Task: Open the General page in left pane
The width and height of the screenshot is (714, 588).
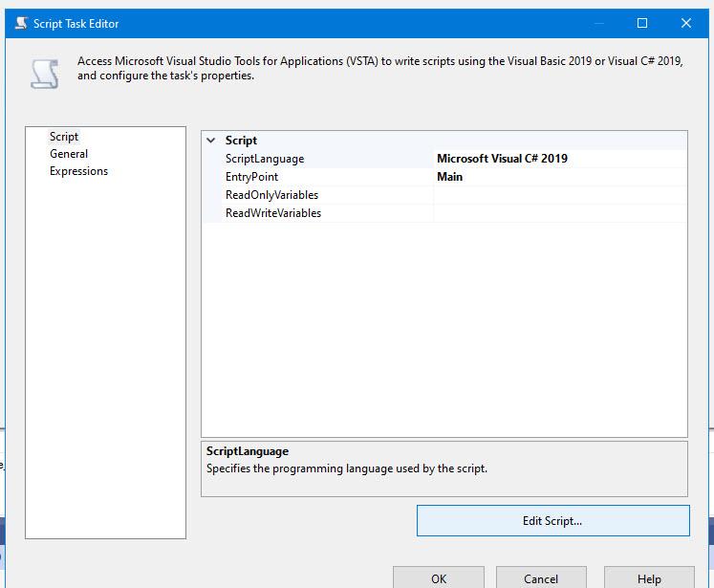Action: [x=69, y=154]
